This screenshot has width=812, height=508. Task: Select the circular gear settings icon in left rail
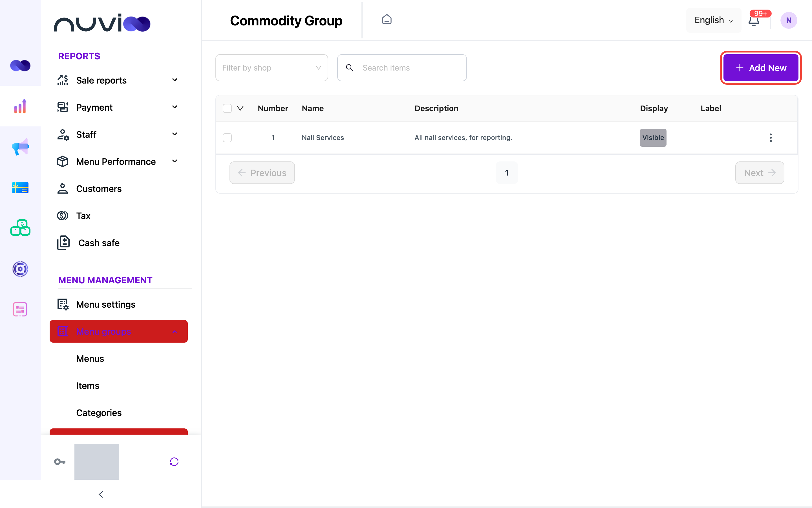click(x=20, y=269)
